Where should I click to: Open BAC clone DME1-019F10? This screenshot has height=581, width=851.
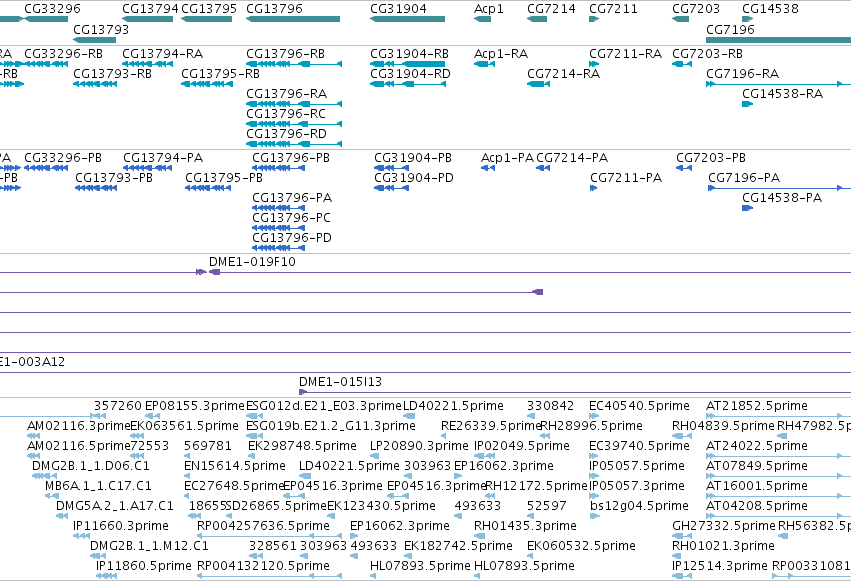(252, 262)
